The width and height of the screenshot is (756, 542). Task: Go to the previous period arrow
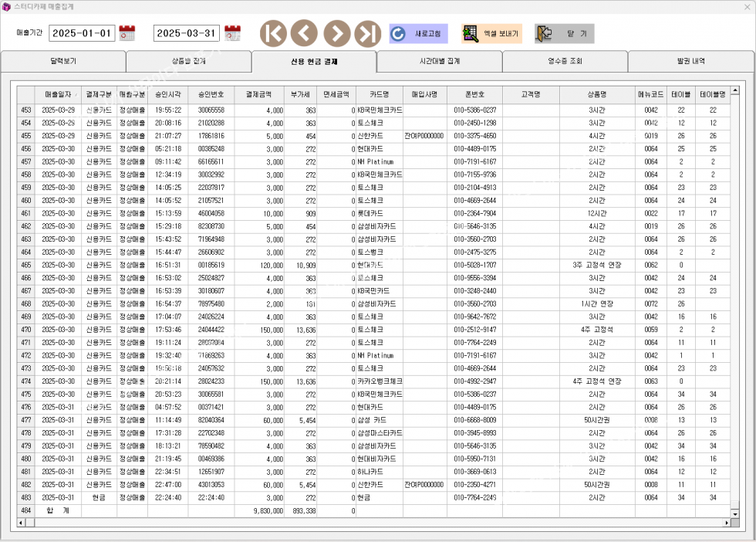[304, 33]
